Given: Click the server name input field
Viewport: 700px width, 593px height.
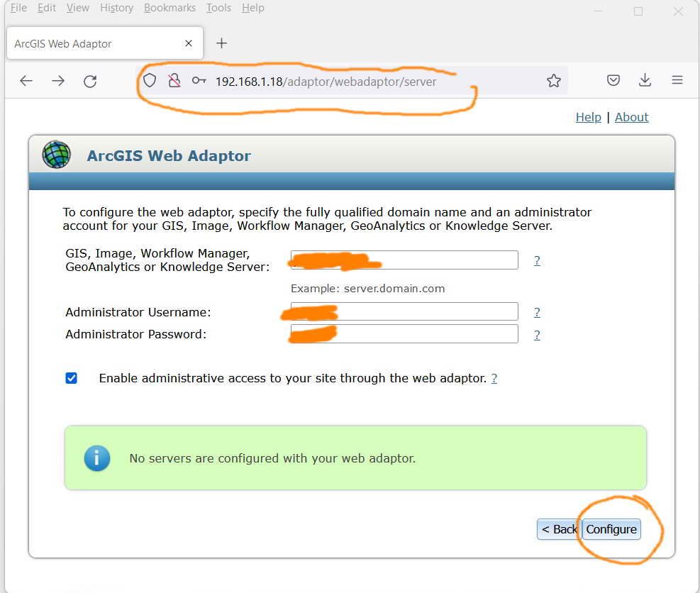Looking at the screenshot, I should (x=404, y=260).
